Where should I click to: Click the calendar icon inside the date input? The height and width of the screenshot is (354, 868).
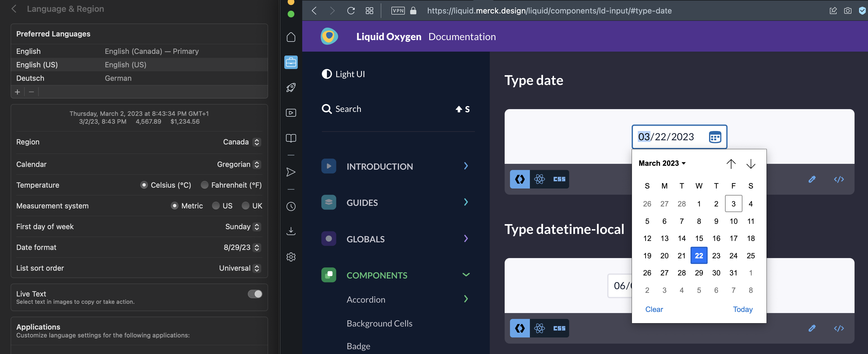[714, 137]
